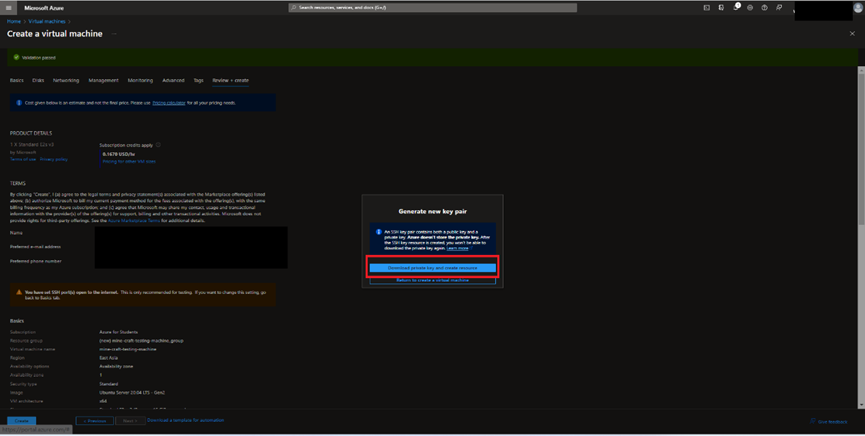Switch to the Tags tab
The width and height of the screenshot is (865, 436).
pyautogui.click(x=199, y=81)
